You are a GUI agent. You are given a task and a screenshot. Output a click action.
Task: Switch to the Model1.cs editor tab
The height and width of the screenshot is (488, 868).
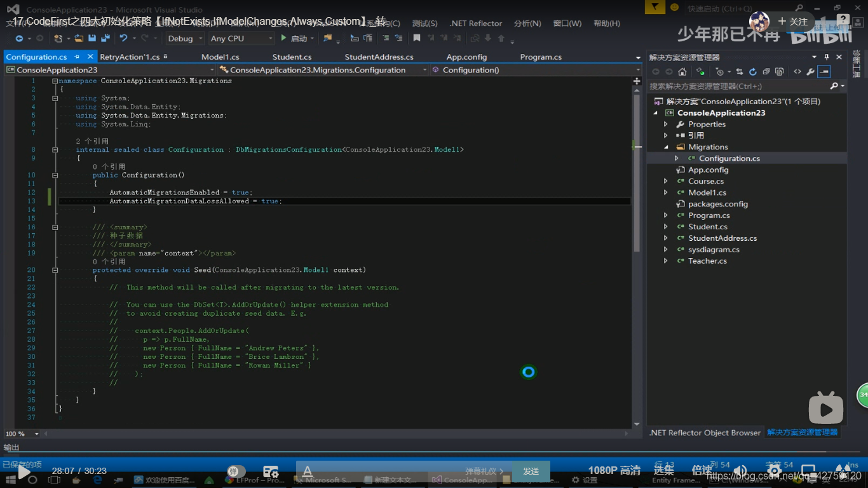220,57
